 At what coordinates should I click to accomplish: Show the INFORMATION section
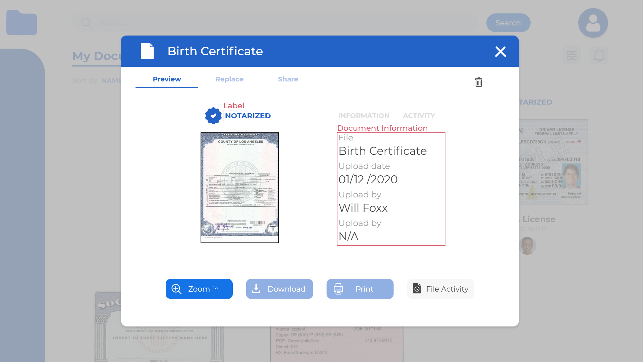coord(364,116)
